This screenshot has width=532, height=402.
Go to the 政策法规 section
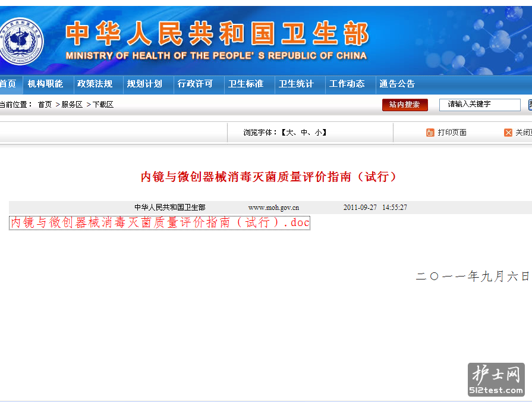click(95, 84)
